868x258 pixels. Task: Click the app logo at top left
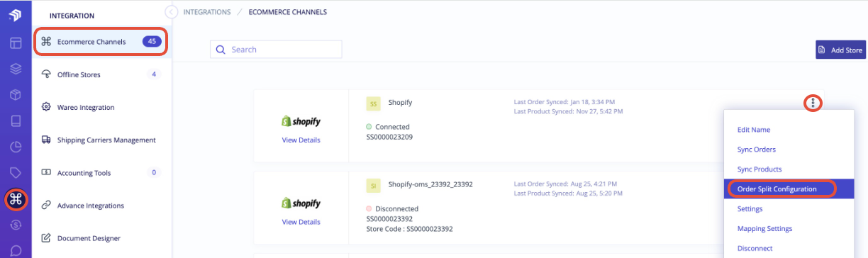click(x=16, y=16)
